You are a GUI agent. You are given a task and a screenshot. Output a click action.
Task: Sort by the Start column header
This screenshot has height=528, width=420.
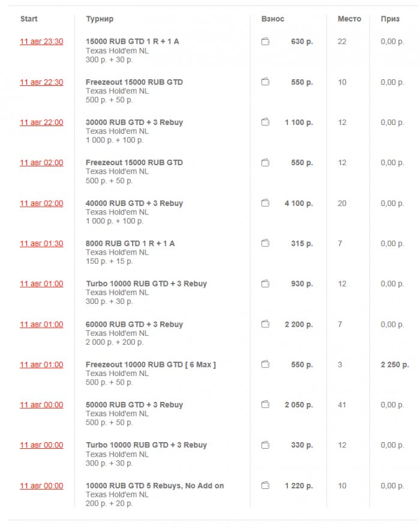pyautogui.click(x=29, y=19)
